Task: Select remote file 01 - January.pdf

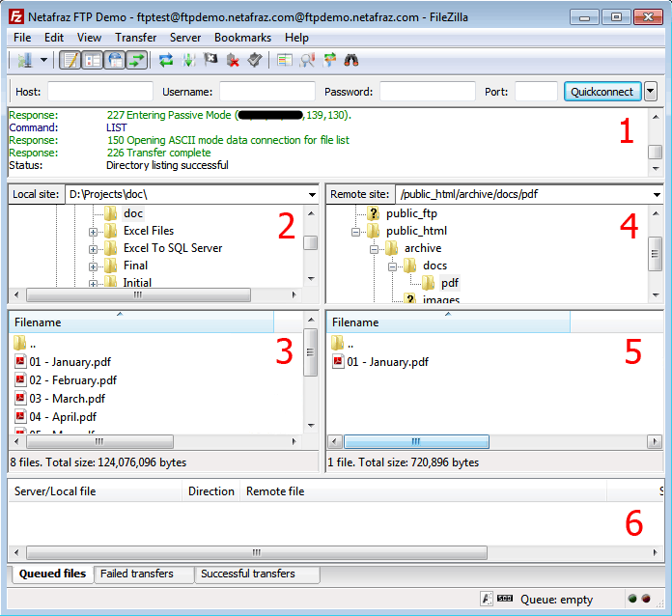Action: coord(380,362)
